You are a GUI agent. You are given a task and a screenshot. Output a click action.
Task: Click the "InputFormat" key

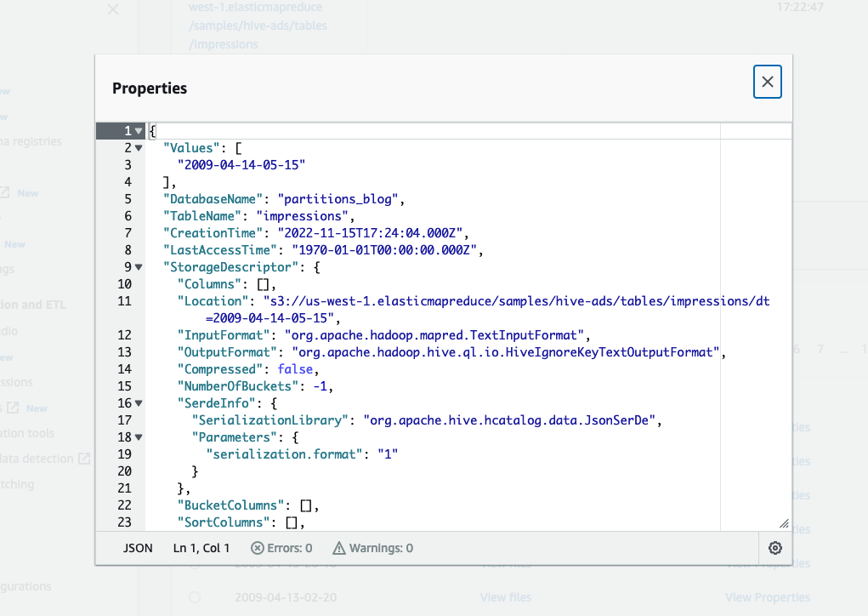[x=224, y=335]
